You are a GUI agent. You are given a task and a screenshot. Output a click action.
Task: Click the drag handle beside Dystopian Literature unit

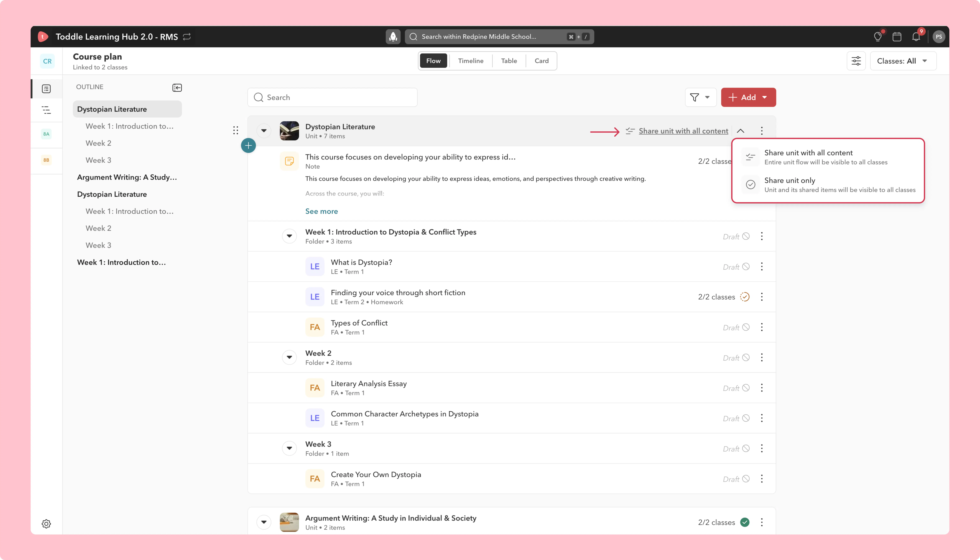(x=235, y=130)
